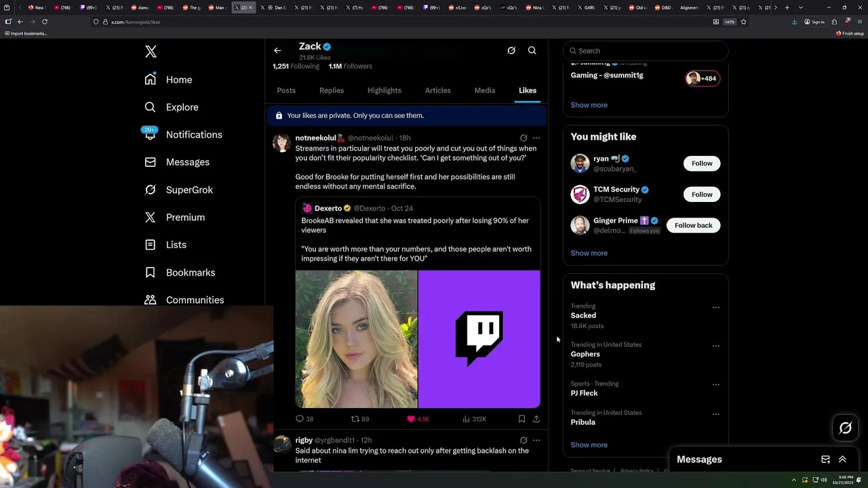Reload the page in browser toolbar

click(x=45, y=22)
